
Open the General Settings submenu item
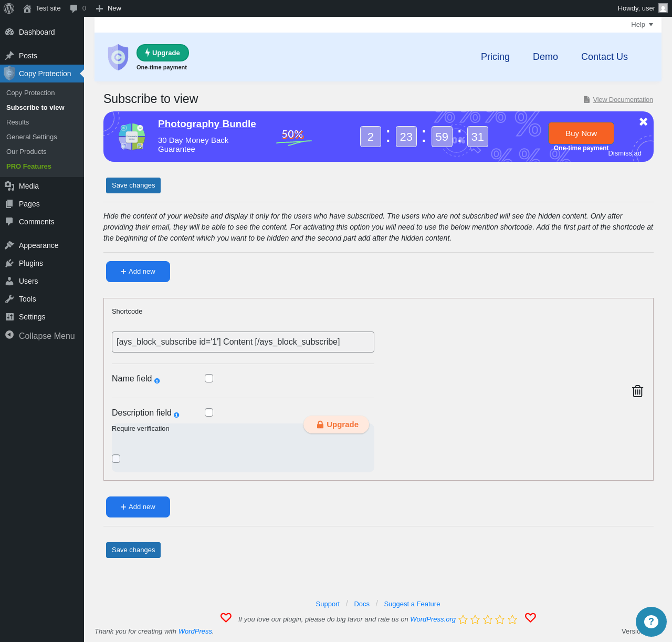pyautogui.click(x=31, y=137)
